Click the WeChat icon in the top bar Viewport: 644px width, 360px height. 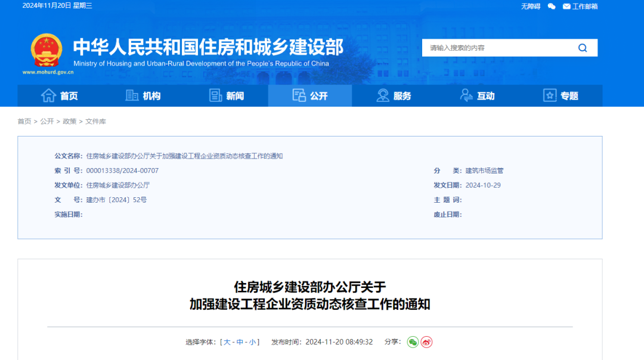(x=551, y=6)
